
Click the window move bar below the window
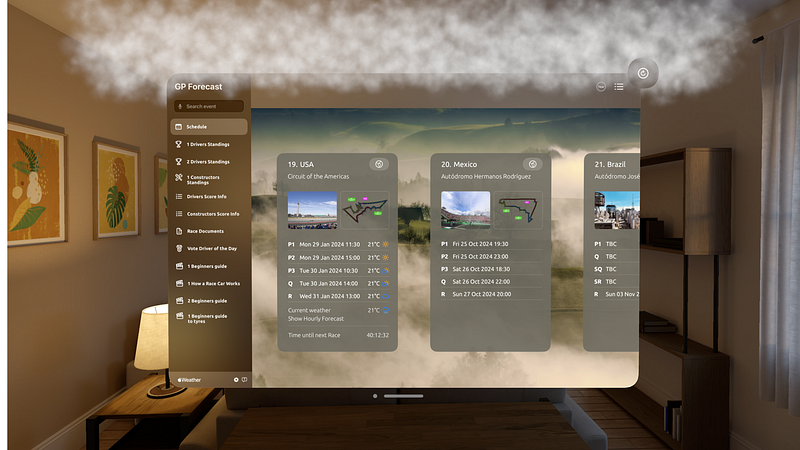404,396
